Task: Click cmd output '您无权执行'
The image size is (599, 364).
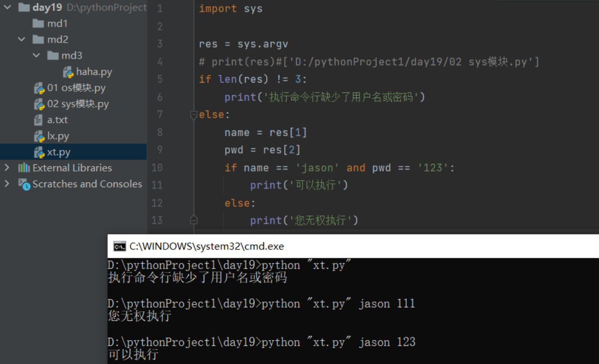Action: tap(140, 316)
